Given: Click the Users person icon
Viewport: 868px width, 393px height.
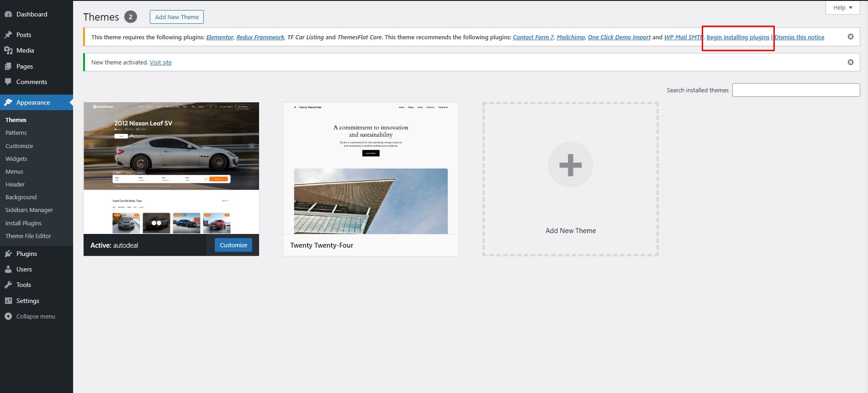Looking at the screenshot, I should point(8,269).
